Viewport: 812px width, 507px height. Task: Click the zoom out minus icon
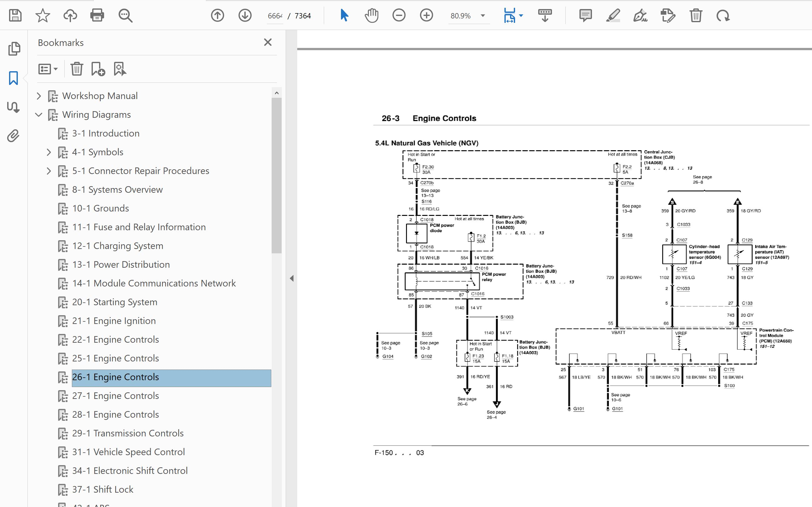[399, 15]
